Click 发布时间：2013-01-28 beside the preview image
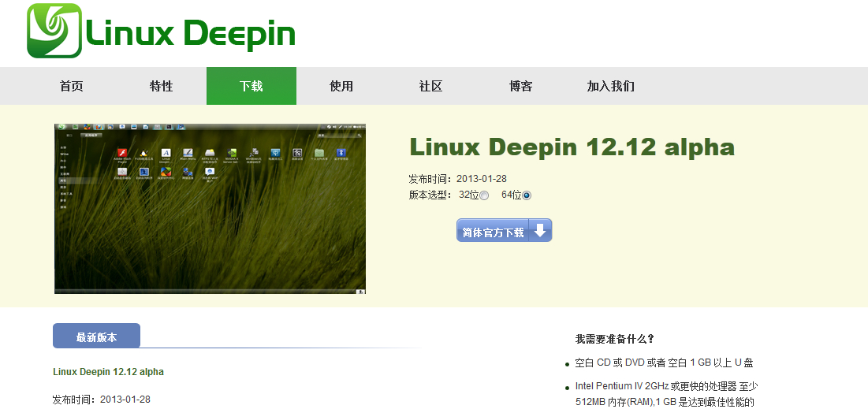Image resolution: width=868 pixels, height=409 pixels. point(458,179)
